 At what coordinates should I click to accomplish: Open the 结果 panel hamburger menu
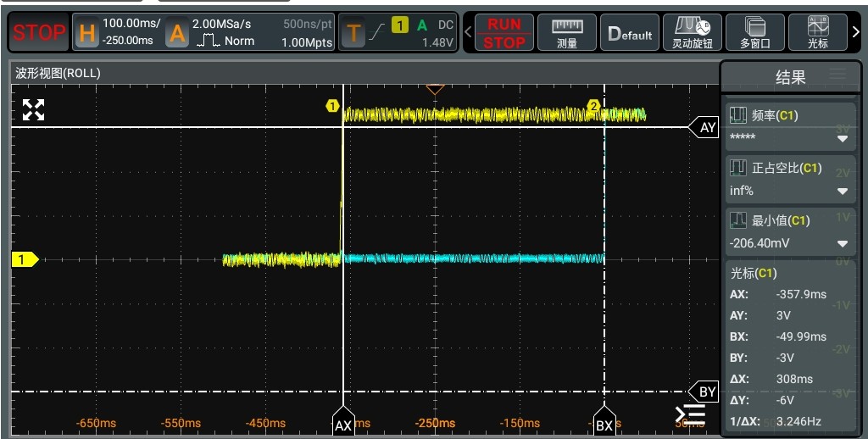pos(837,75)
